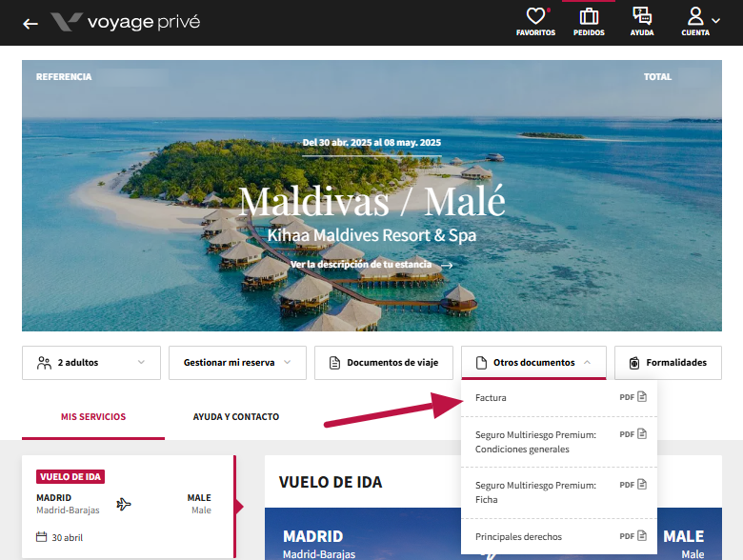The image size is (743, 560).
Task: Go back using the left arrow icon
Action: [30, 23]
